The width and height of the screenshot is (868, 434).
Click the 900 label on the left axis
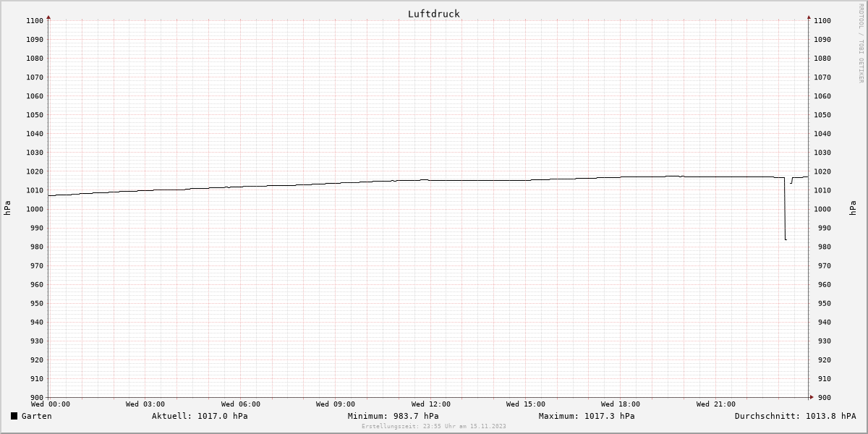click(x=37, y=397)
